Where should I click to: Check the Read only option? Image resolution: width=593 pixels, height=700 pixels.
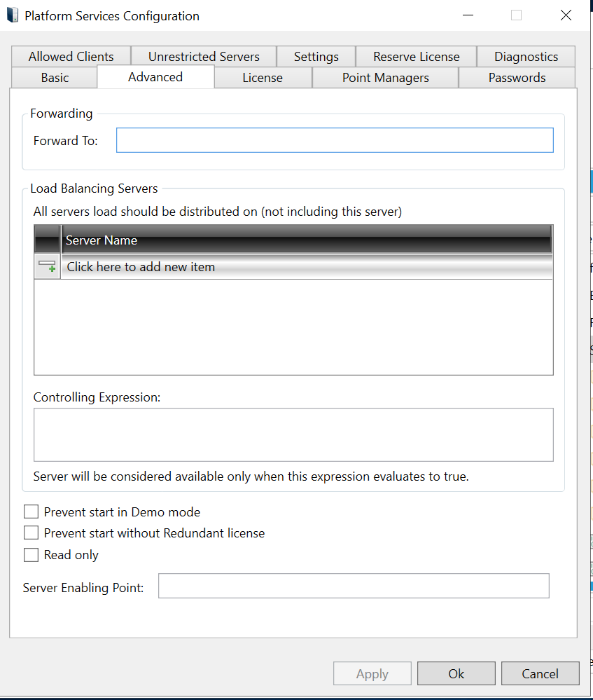(31, 555)
